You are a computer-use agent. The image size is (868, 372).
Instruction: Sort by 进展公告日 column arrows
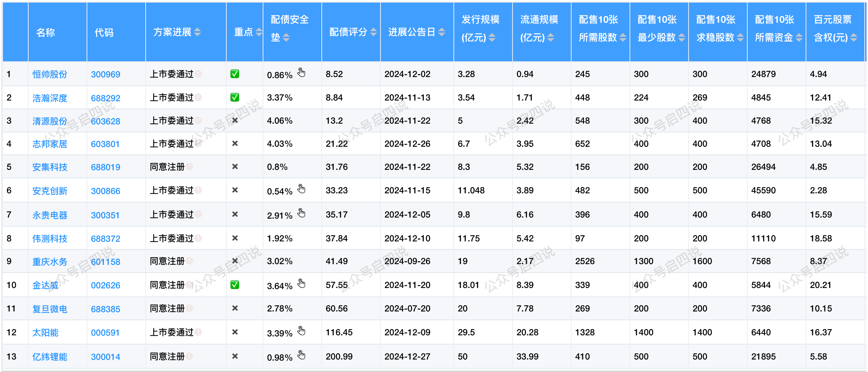coord(442,32)
